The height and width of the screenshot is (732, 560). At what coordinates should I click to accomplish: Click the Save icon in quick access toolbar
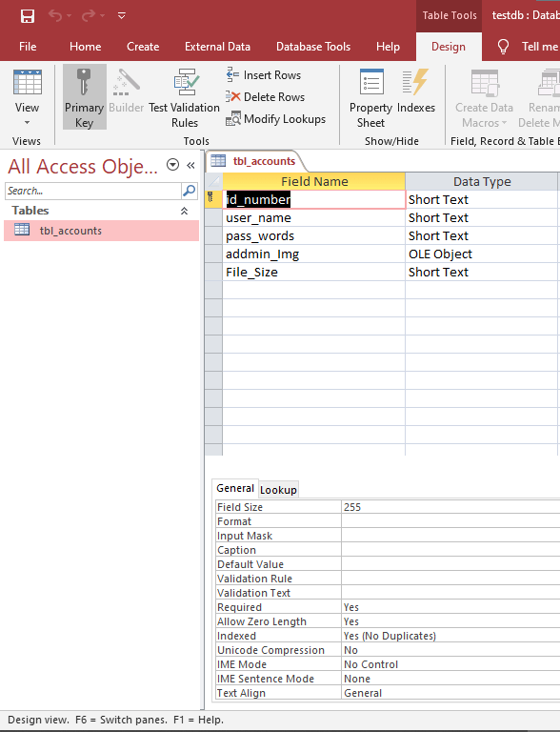[x=28, y=16]
